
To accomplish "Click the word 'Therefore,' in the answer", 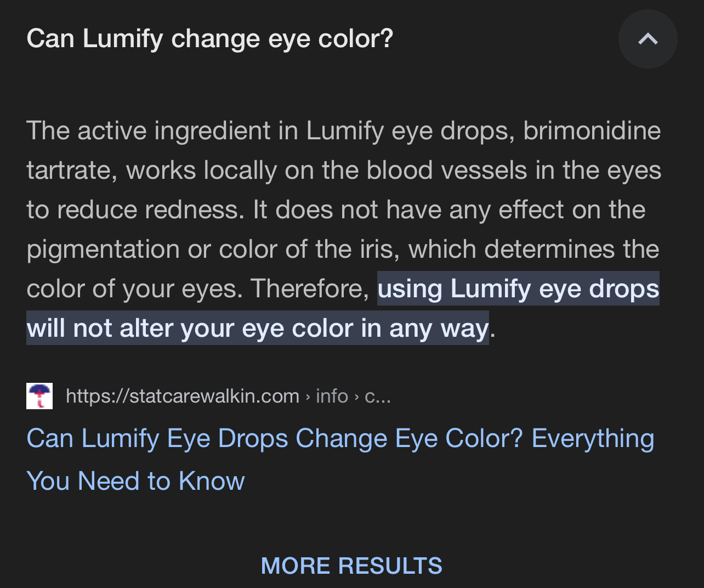I will click(310, 289).
